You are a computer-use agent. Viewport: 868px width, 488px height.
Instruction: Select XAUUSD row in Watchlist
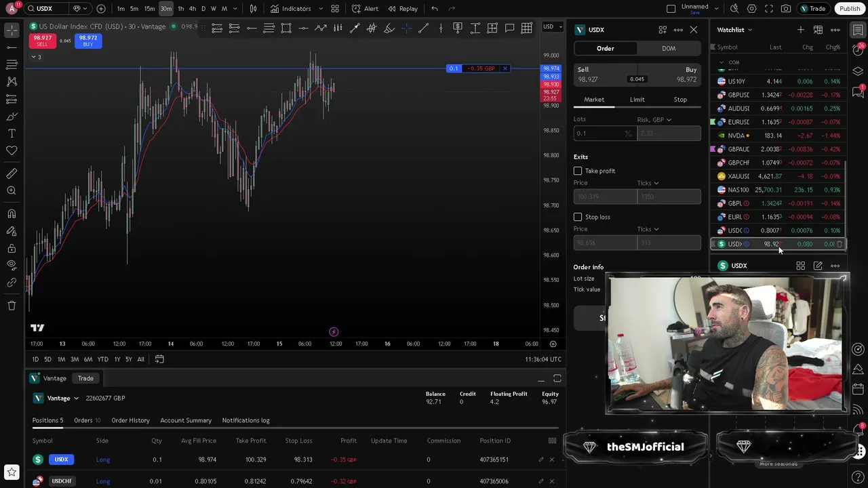(778, 176)
